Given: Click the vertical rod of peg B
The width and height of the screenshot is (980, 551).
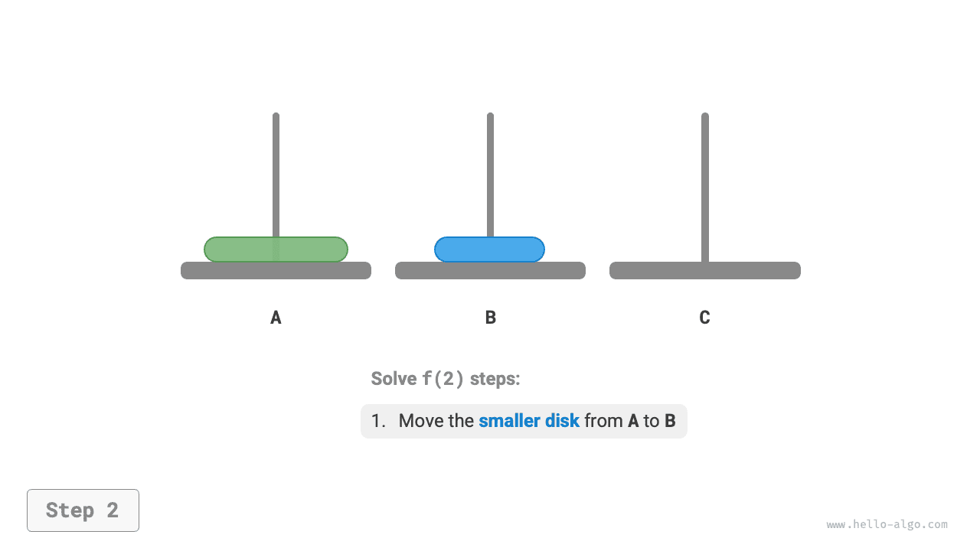Looking at the screenshot, I should pos(490,176).
